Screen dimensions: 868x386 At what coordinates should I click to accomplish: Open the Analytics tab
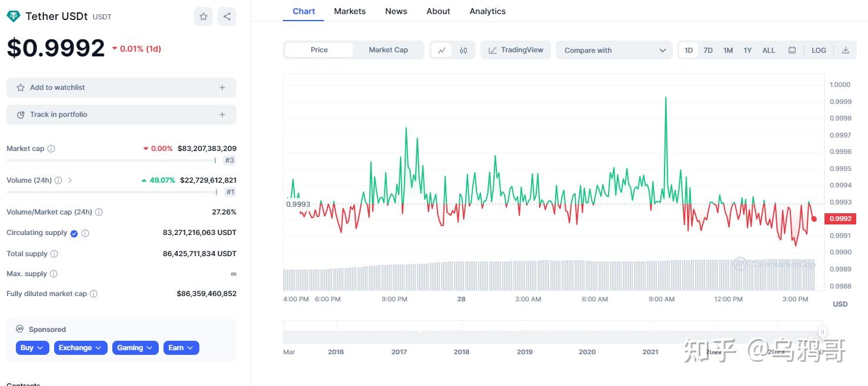coord(487,11)
